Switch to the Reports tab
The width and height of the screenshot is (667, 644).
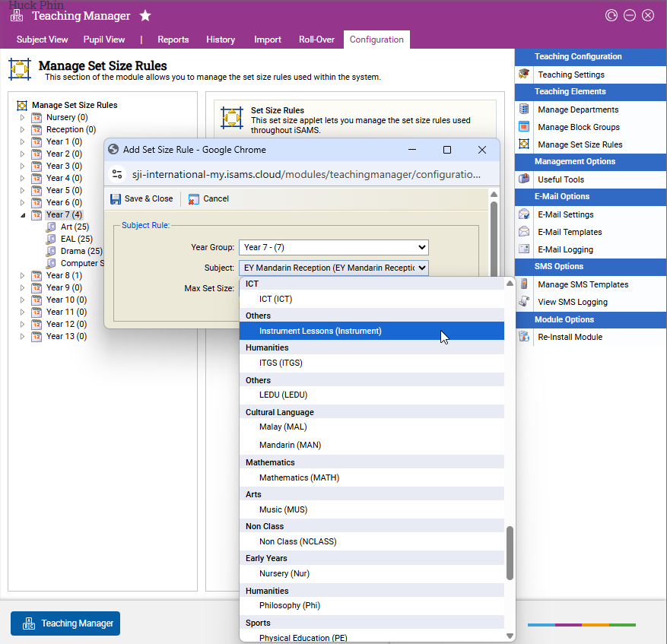[x=173, y=40]
